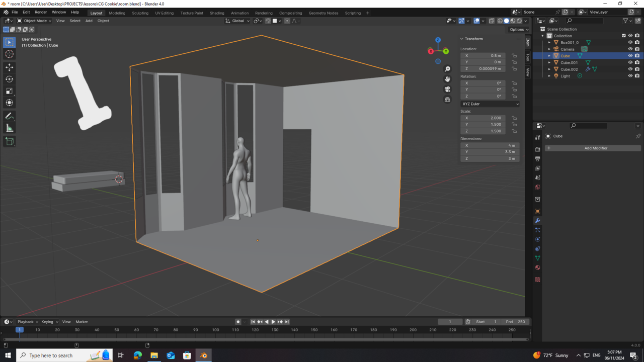Open Modifier Properties with the wrench icon
Screen dimensions: 644x362
537,220
